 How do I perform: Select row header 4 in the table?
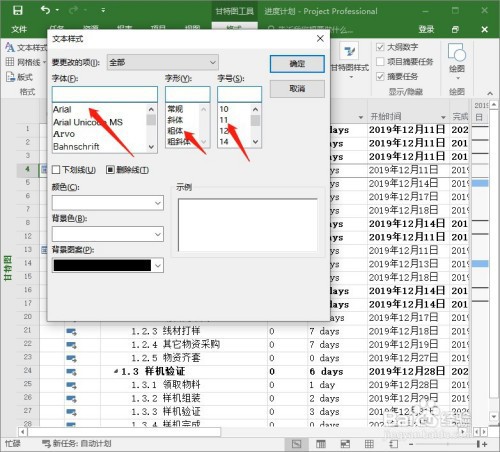point(28,169)
